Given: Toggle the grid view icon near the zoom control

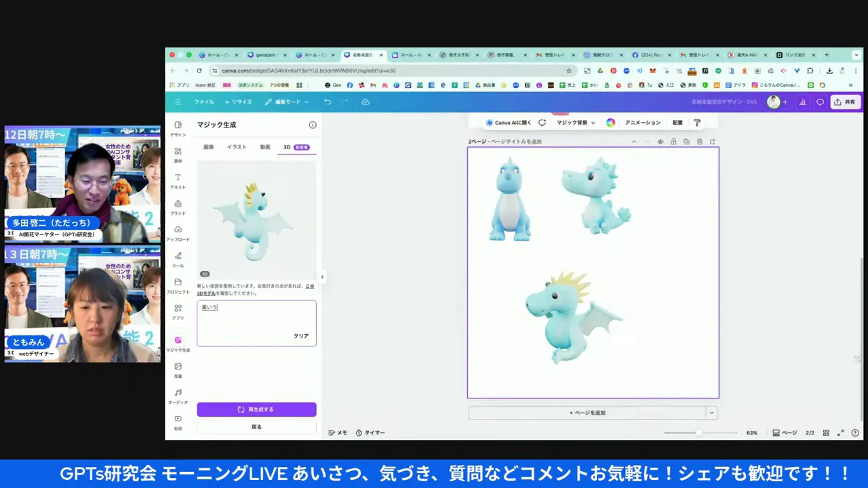Looking at the screenshot, I should (826, 432).
